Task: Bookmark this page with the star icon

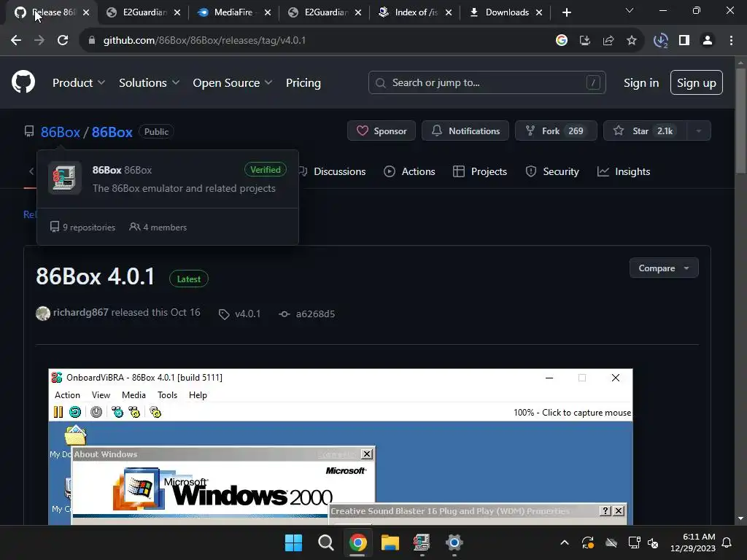Action: [632, 41]
